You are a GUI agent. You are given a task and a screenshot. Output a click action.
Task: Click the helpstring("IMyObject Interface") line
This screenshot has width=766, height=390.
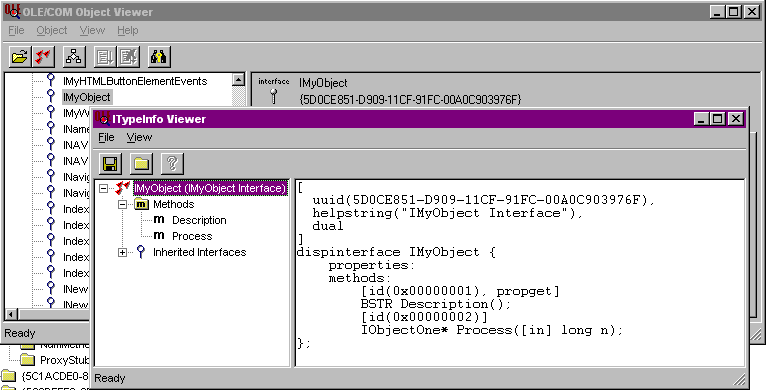tap(447, 213)
